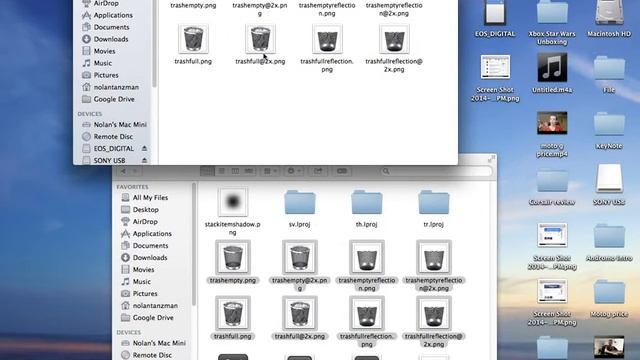
Task: Go forward in lower Finder window toolbar
Action: pyautogui.click(x=135, y=171)
